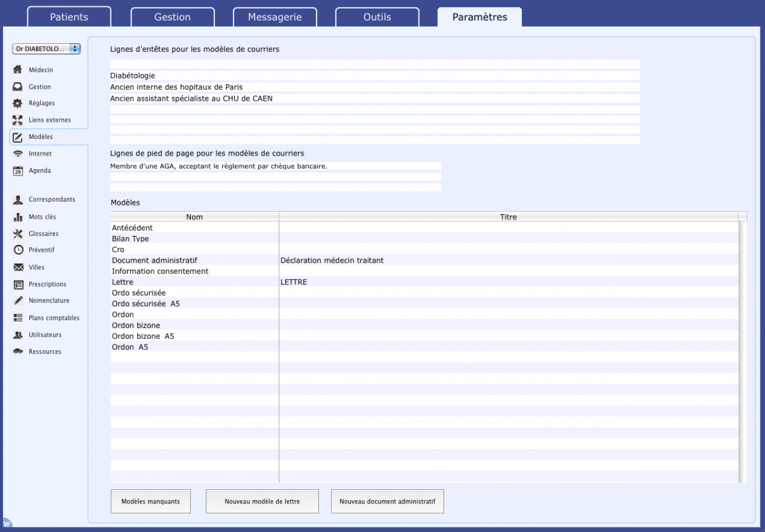
Task: Open the Nomenclature section label
Action: [48, 300]
